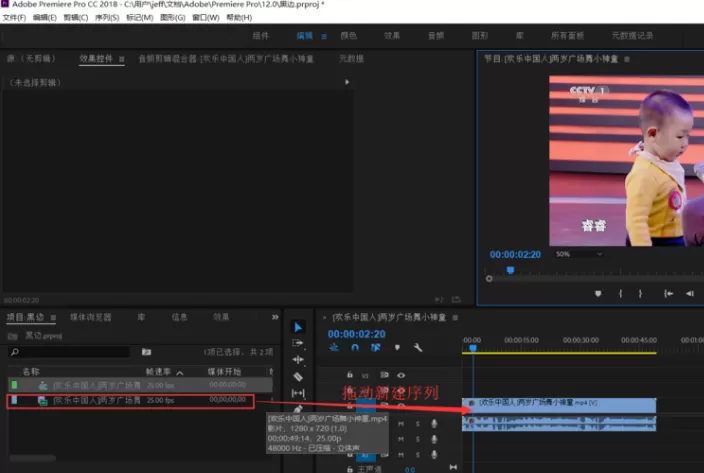Image resolution: width=704 pixels, height=473 pixels.
Task: Open the 文件(F) menu
Action: coord(14,18)
